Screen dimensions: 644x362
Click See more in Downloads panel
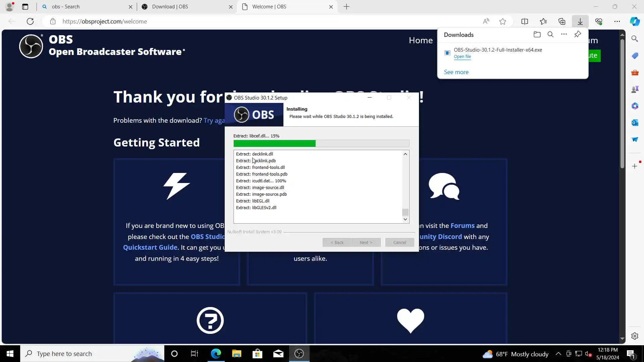pos(456,72)
